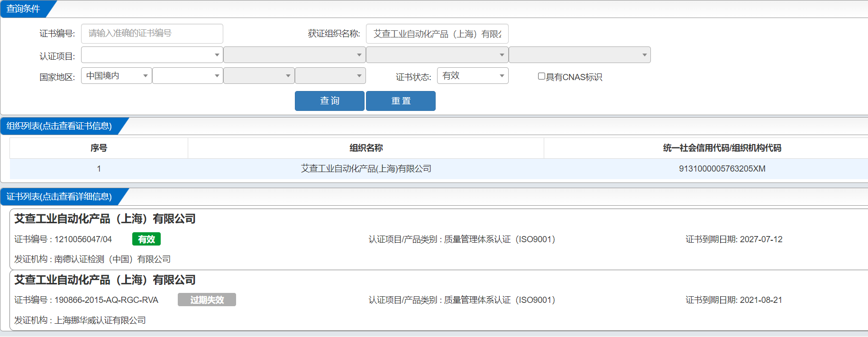Viewport: 868px width, 337px height.
Task: Open the second 国家地区 dropdown
Action: click(188, 76)
